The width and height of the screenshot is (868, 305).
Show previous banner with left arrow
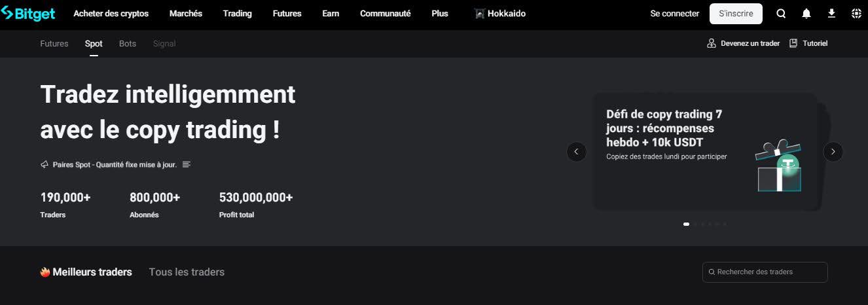click(576, 152)
